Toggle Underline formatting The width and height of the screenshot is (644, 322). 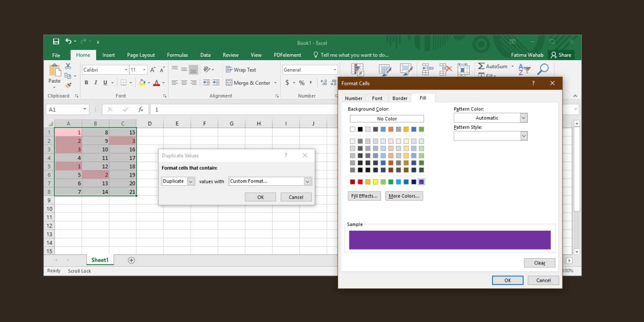coord(105,83)
